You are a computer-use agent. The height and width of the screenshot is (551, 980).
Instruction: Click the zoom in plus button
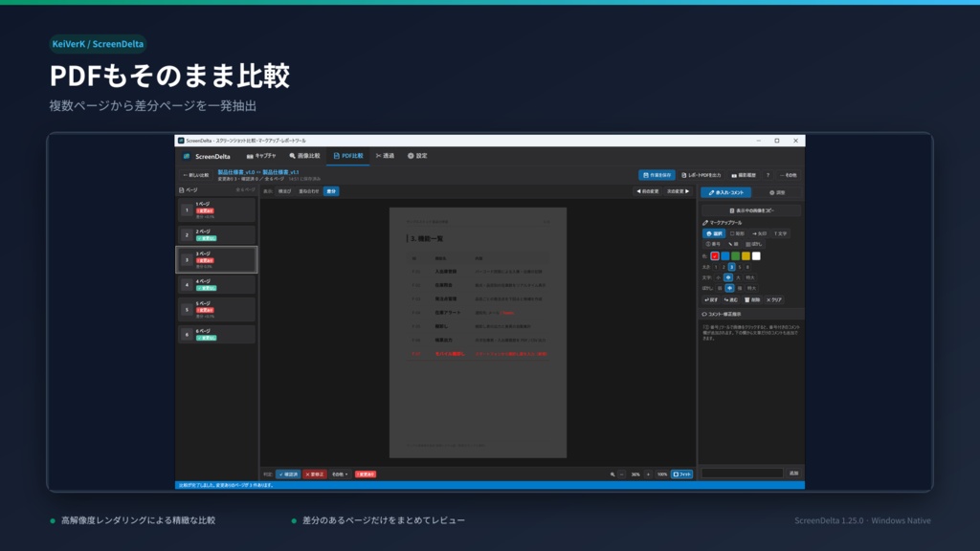648,474
